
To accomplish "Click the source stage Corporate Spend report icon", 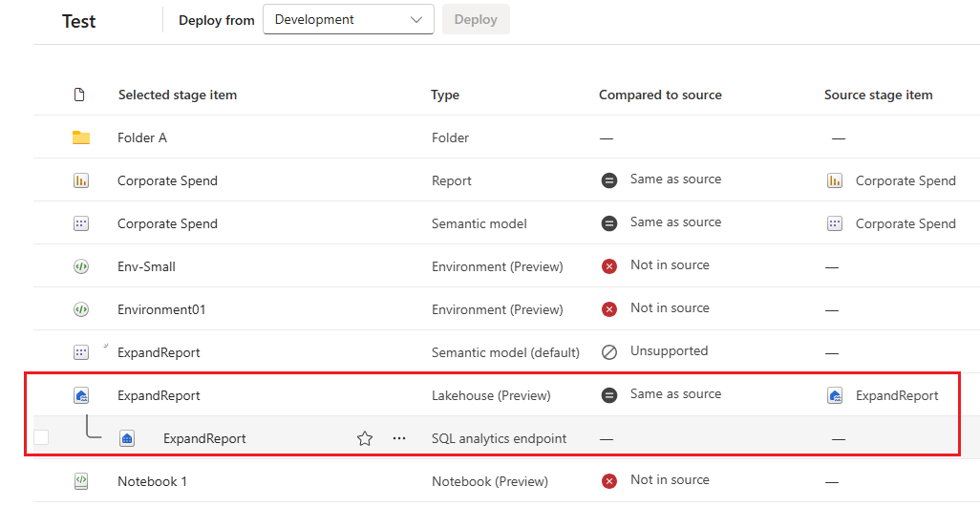I will (x=835, y=180).
